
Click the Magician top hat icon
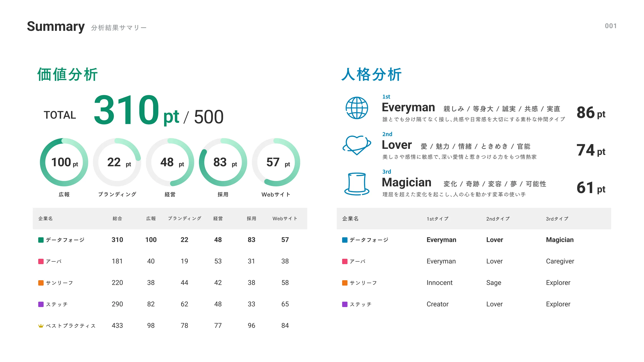pos(357,184)
